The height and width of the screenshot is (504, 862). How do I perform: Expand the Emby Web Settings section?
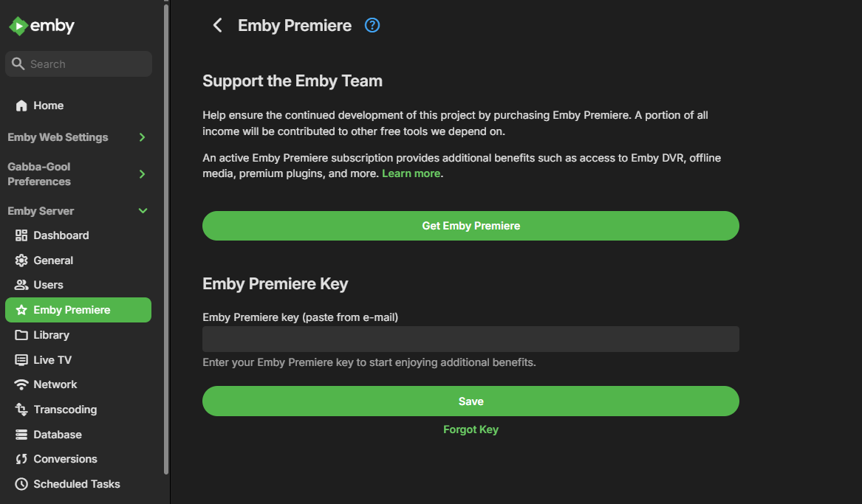coord(143,137)
